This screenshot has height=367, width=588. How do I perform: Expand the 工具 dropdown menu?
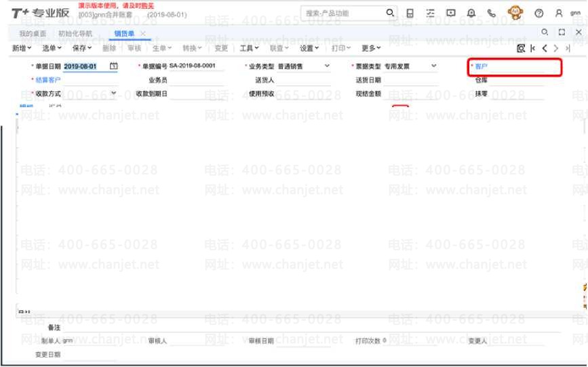(x=249, y=48)
